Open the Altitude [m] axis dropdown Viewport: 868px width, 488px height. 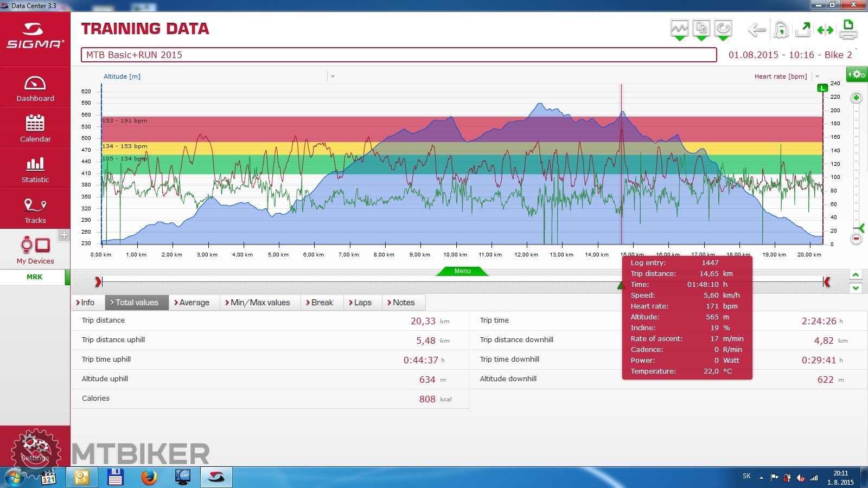(x=333, y=76)
